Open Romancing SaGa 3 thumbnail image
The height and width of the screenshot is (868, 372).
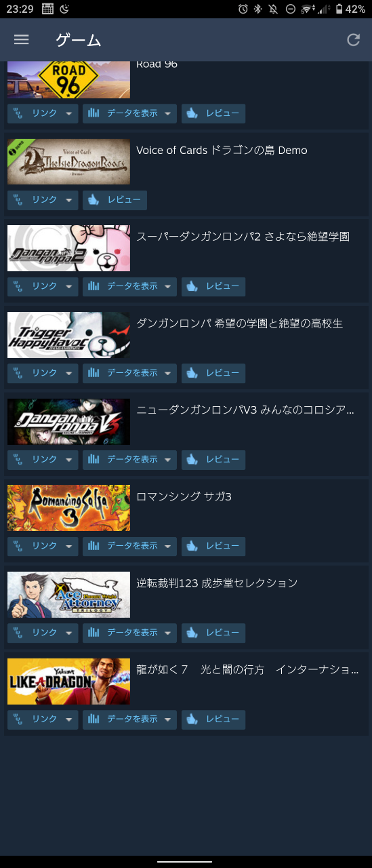click(x=68, y=508)
